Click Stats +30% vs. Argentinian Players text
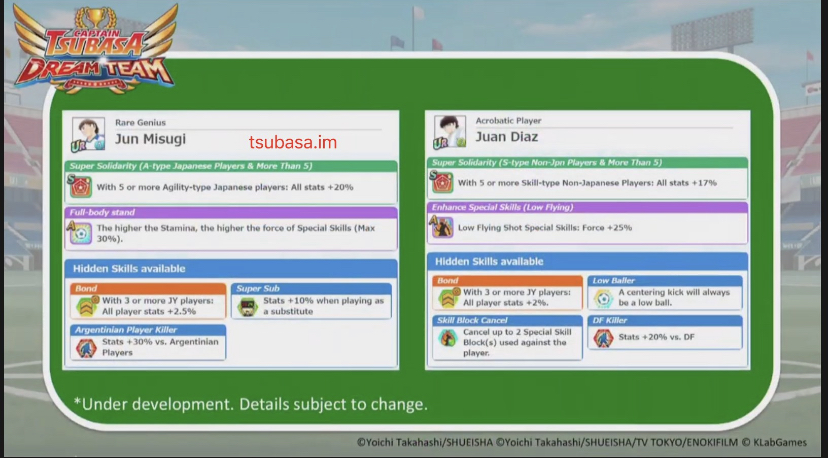This screenshot has width=828, height=458. point(160,347)
